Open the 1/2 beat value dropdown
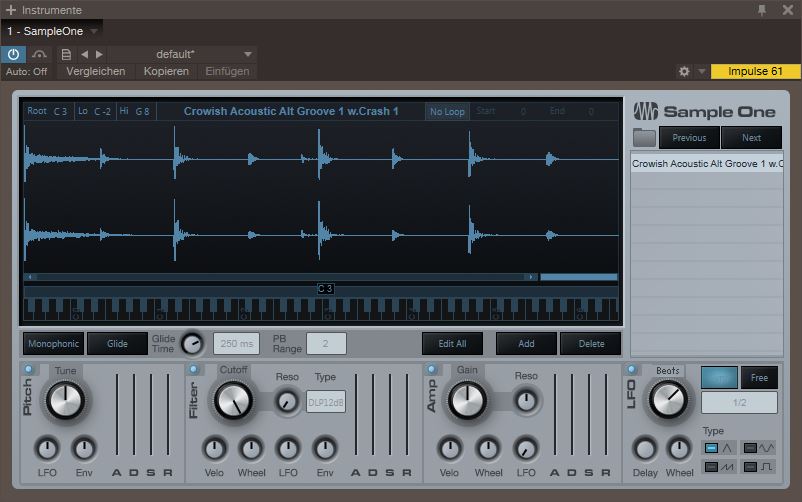 (x=740, y=403)
